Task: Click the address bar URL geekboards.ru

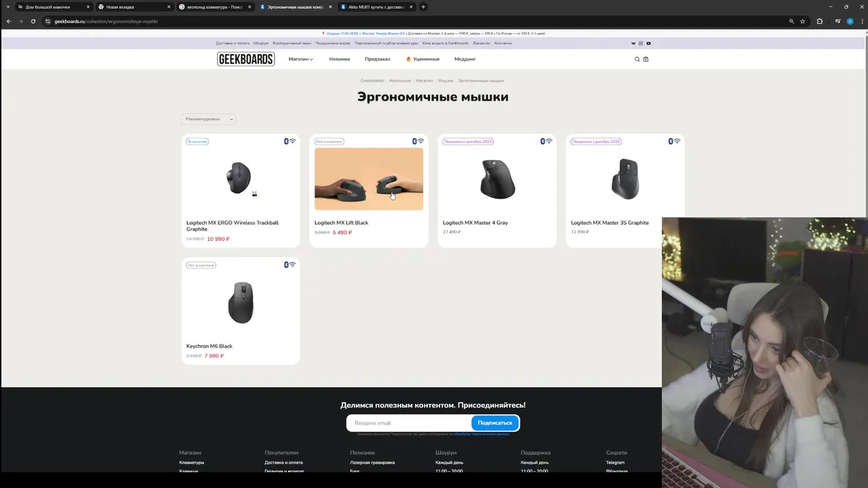Action: click(106, 21)
